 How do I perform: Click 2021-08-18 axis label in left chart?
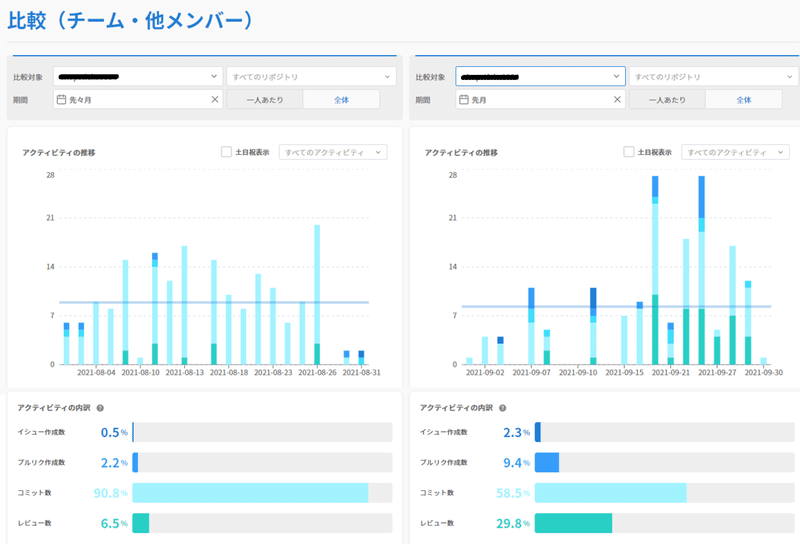point(229,372)
